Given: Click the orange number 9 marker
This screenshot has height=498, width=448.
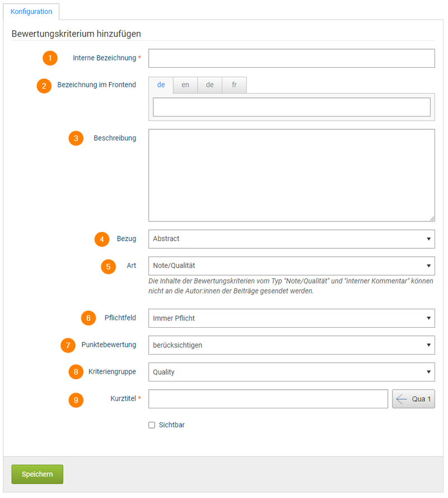Looking at the screenshot, I should 76,399.
